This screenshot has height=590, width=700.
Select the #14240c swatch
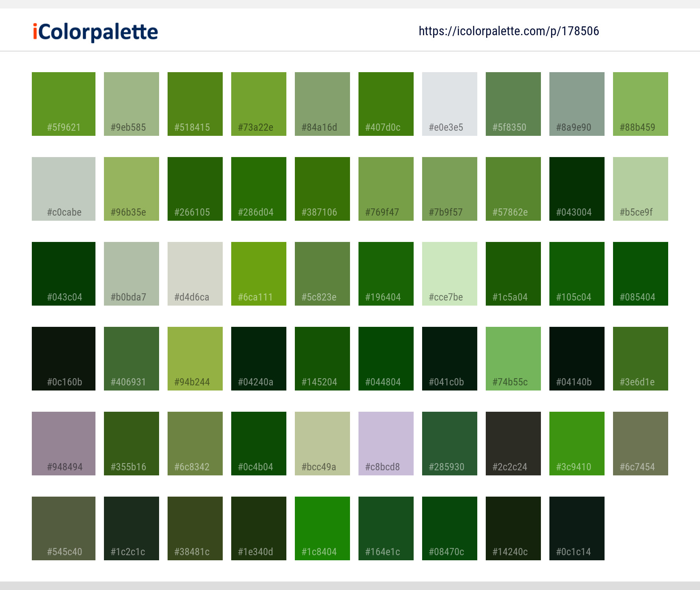pyautogui.click(x=513, y=528)
